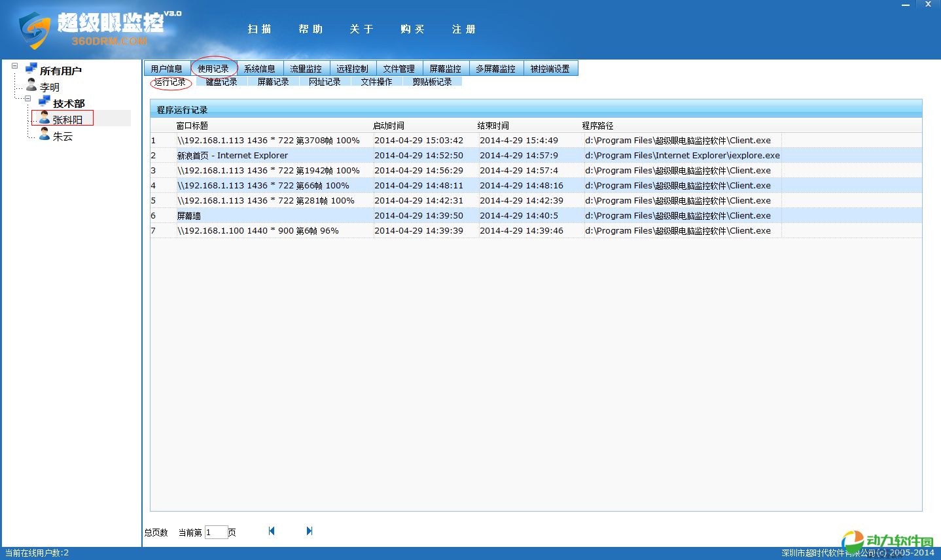941x560 pixels.
Task: Switch to the 屏幕监控 tab
Action: 445,69
